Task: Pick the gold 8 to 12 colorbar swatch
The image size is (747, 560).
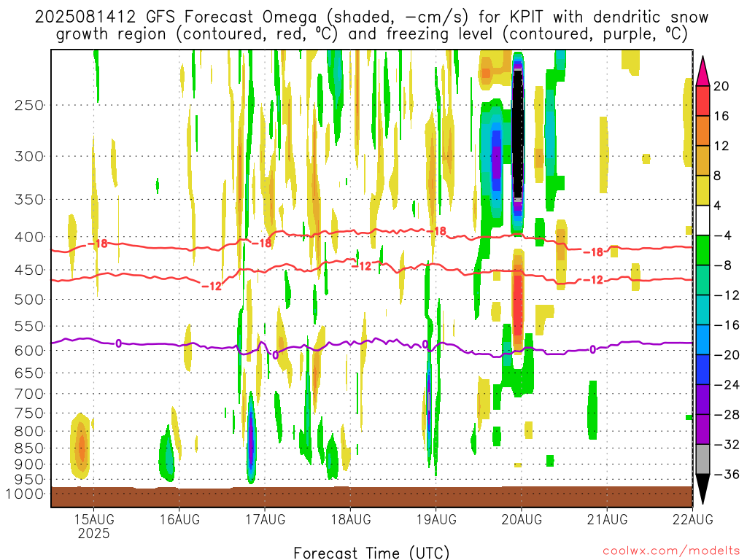Action: click(x=703, y=160)
